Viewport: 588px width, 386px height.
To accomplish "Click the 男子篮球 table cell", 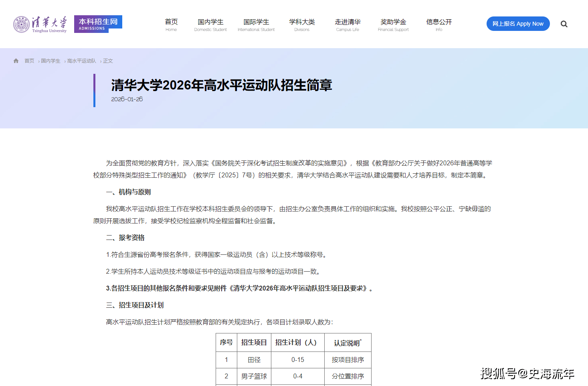I will pos(254,376).
